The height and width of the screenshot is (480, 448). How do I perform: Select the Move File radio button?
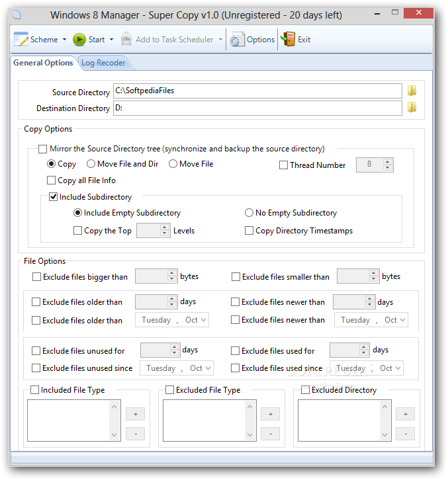[x=173, y=164]
